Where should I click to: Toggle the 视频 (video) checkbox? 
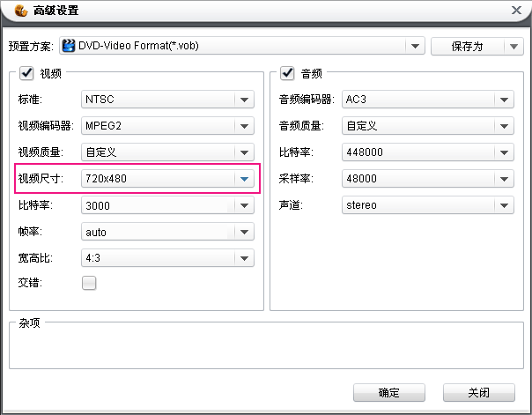26,74
